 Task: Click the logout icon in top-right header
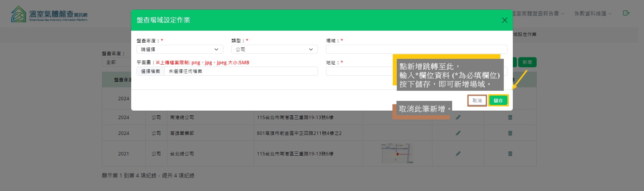point(626,13)
